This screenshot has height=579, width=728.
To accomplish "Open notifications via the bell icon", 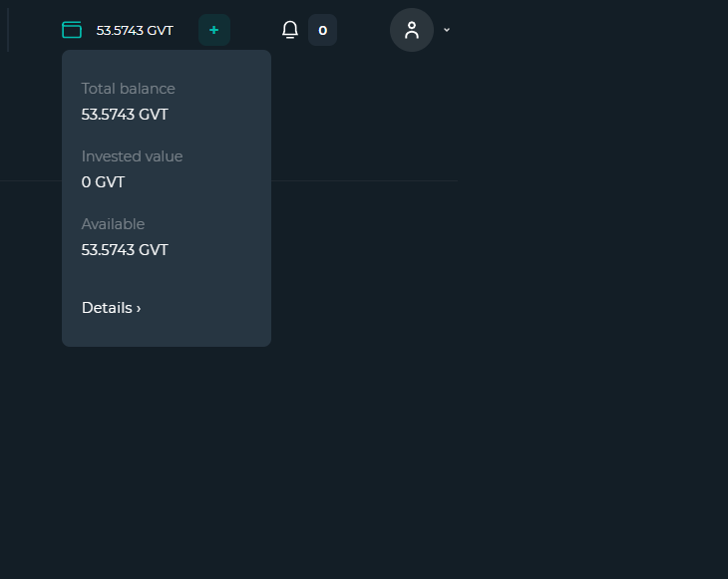I will click(x=290, y=30).
